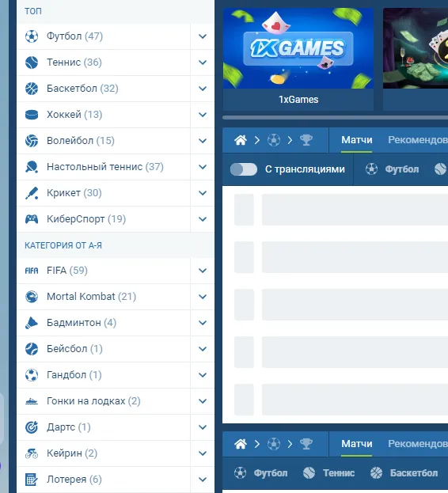This screenshot has height=493, width=448.
Task: Expand the Бадминтон (4) chevron
Action: pyautogui.click(x=203, y=323)
